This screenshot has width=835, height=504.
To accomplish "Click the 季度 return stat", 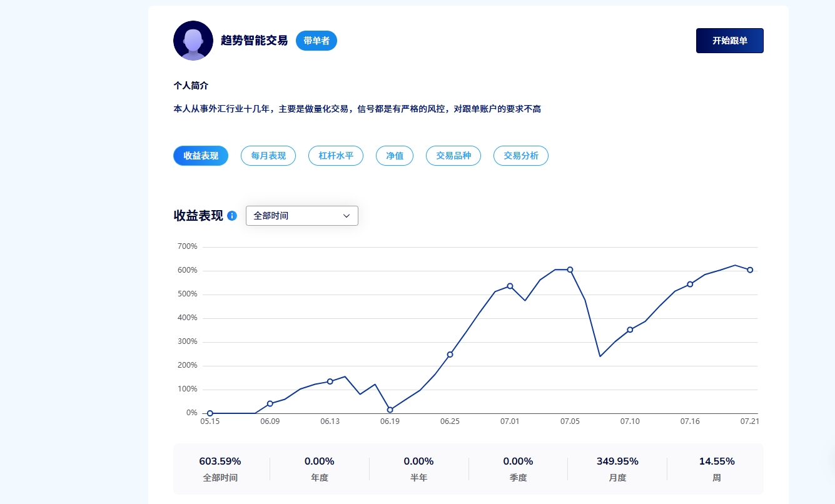I will pyautogui.click(x=518, y=469).
